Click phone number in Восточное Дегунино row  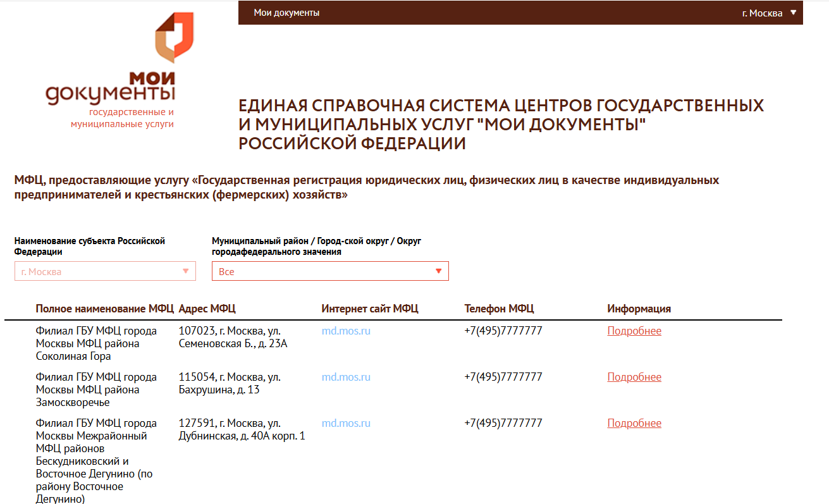click(x=503, y=423)
